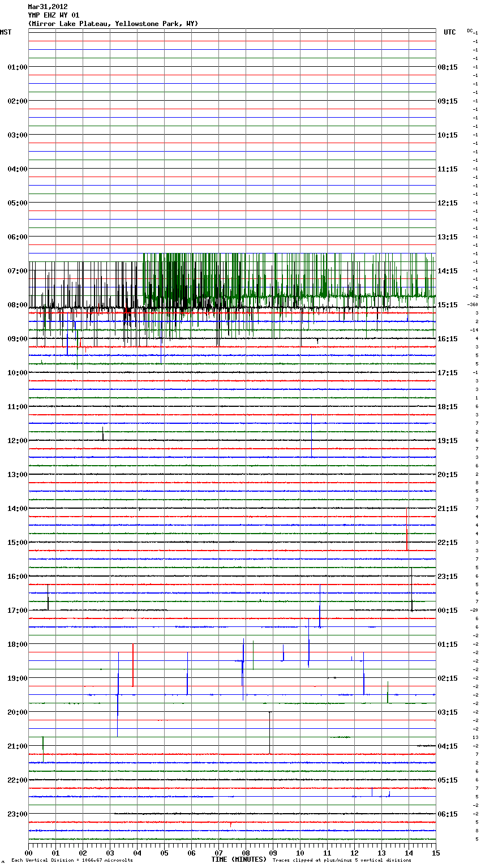Click the MST time label '15:00'
The height and width of the screenshot is (868, 481).
tap(18, 543)
